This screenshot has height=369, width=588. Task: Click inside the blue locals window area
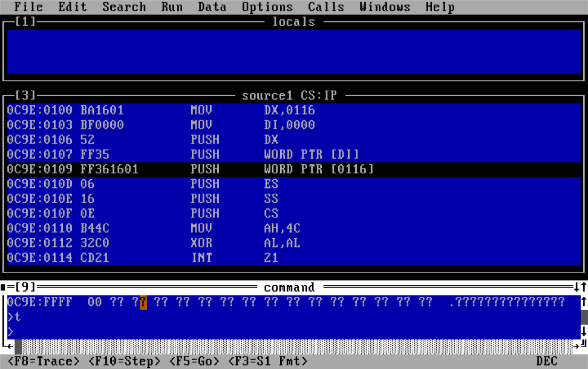(294, 52)
